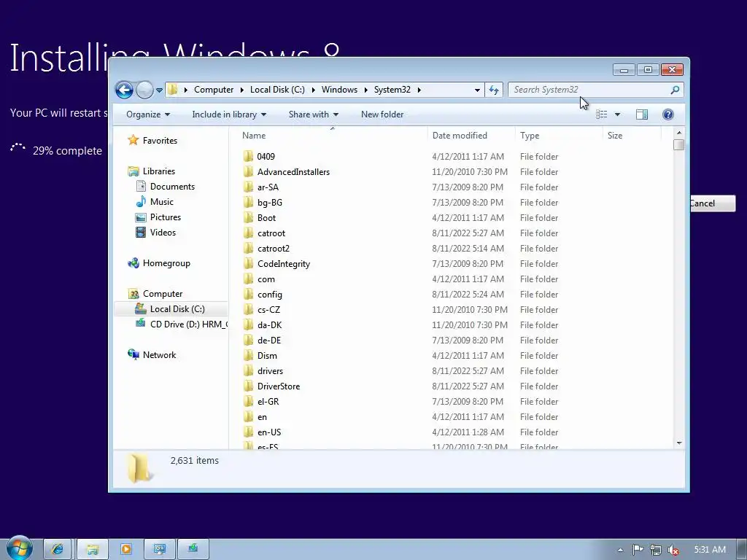Select the en-US folder icon
Screen dimensions: 747x560
coord(248,432)
